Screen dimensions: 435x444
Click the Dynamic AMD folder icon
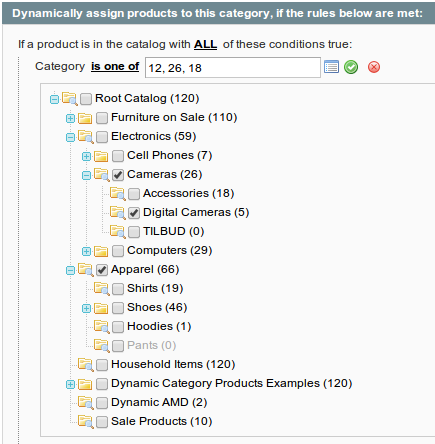[86, 403]
